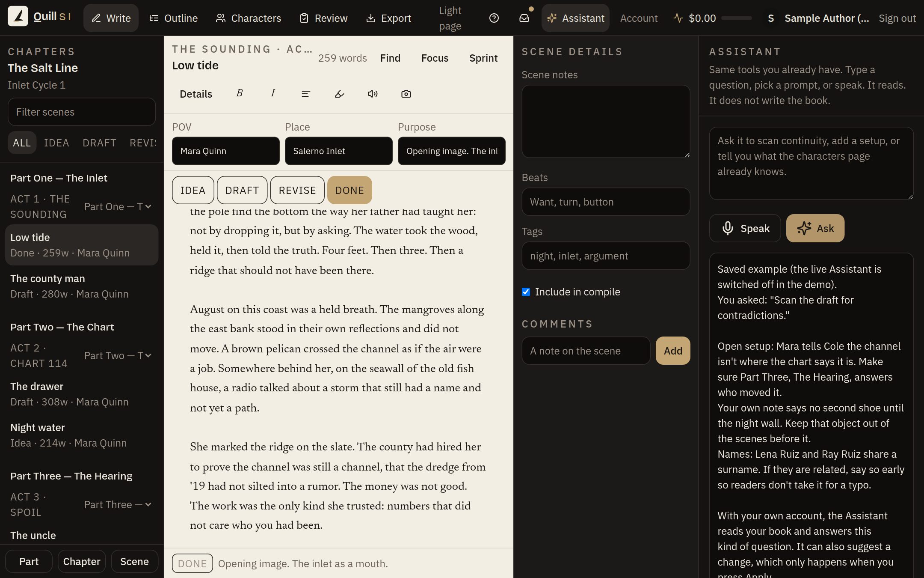This screenshot has height=578, width=924.
Task: Click the Quill logo icon
Action: click(18, 17)
